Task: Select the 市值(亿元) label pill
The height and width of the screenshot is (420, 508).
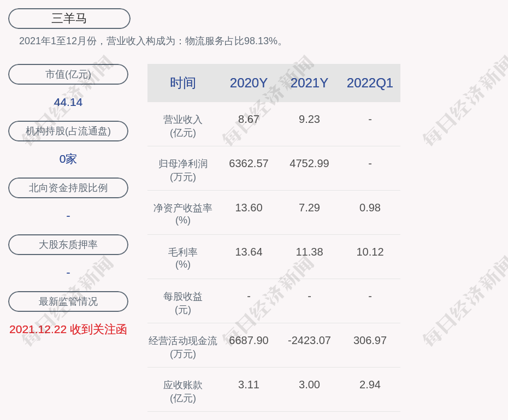Action: click(68, 74)
